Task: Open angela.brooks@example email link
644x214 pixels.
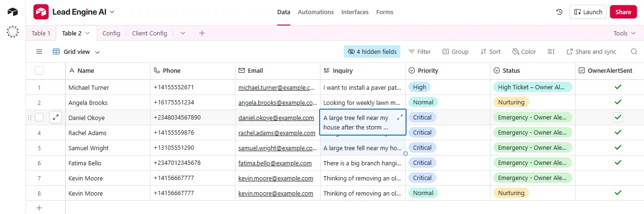Action: (278, 103)
